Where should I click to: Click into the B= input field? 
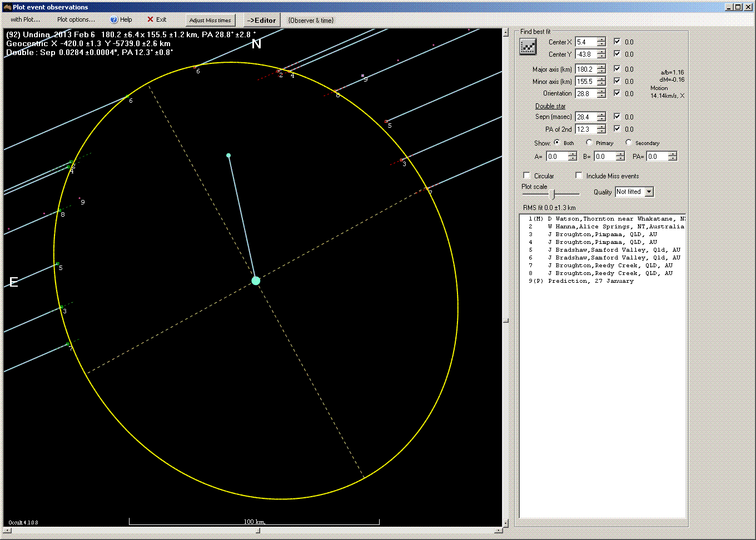(605, 157)
